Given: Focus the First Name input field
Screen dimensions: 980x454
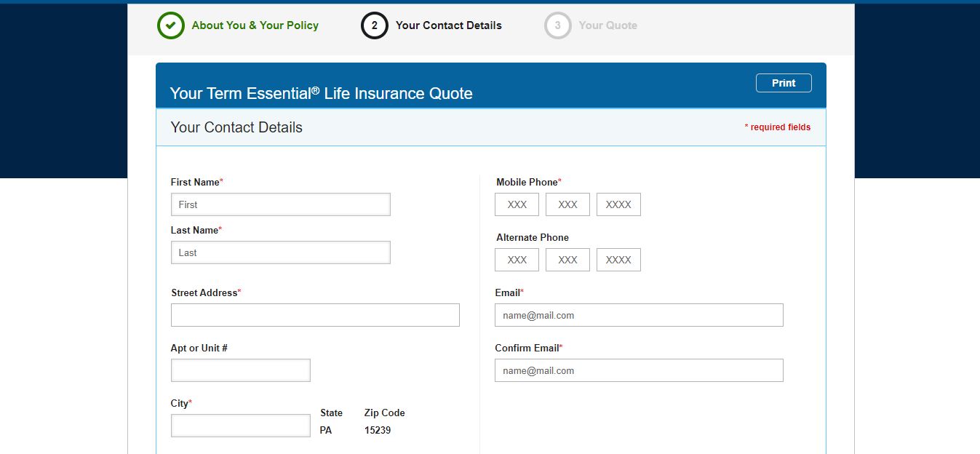Looking at the screenshot, I should tap(281, 204).
